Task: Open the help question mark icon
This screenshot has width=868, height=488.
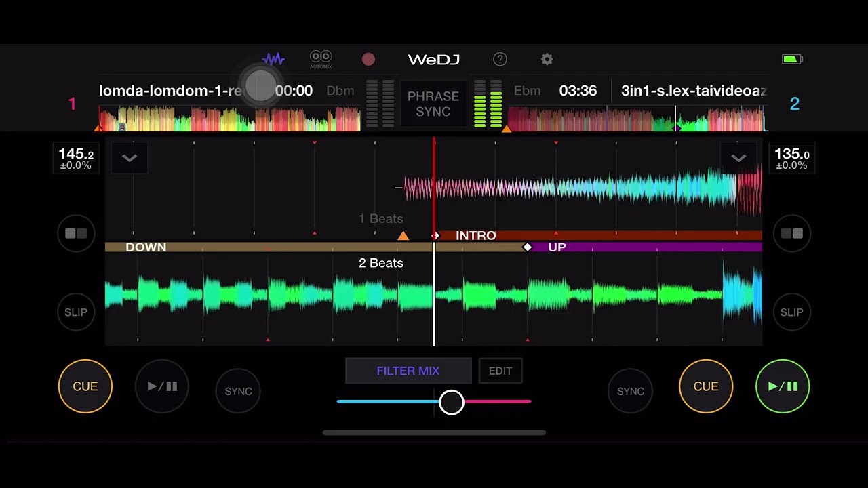Action: tap(500, 60)
